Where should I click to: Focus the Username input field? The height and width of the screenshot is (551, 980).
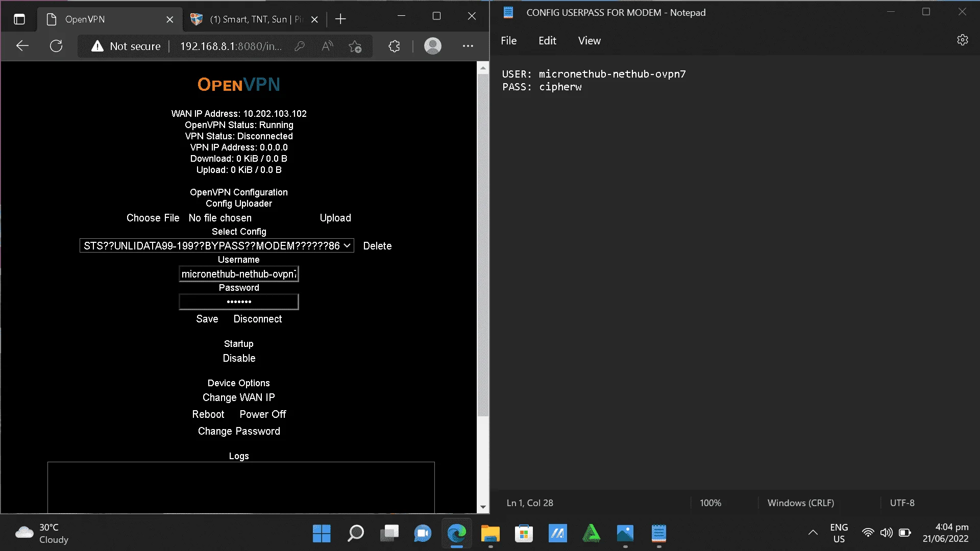tap(239, 274)
